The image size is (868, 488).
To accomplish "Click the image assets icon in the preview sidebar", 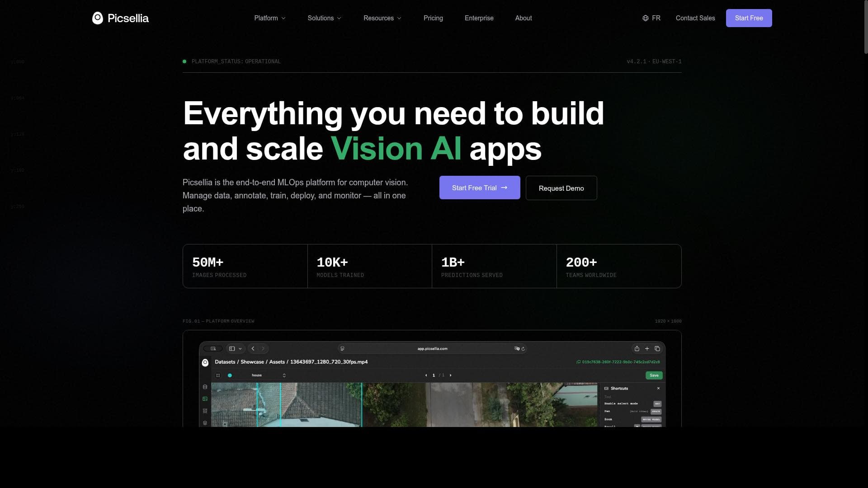I will point(205,399).
